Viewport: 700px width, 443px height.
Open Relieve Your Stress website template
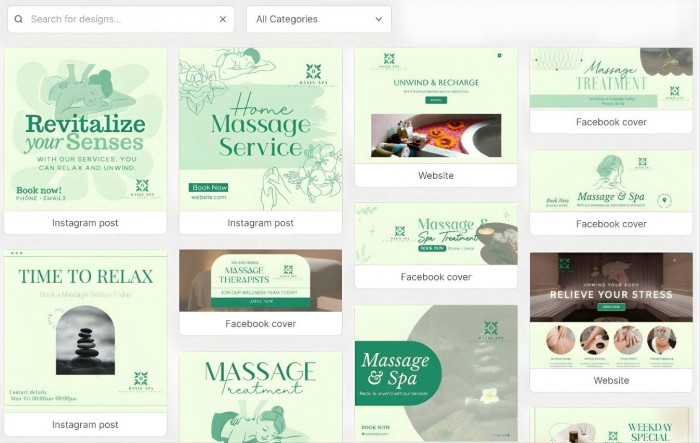[x=611, y=310]
